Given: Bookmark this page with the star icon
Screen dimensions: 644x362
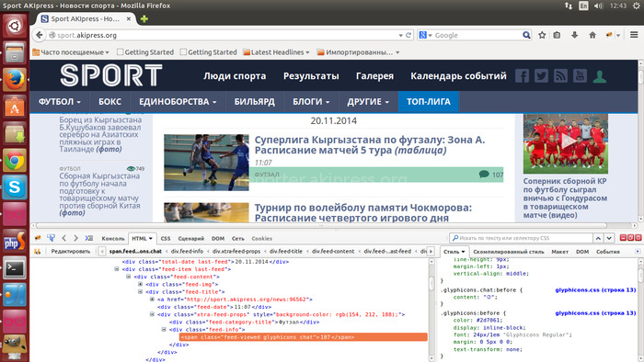Looking at the screenshot, I should pyautogui.click(x=542, y=35).
